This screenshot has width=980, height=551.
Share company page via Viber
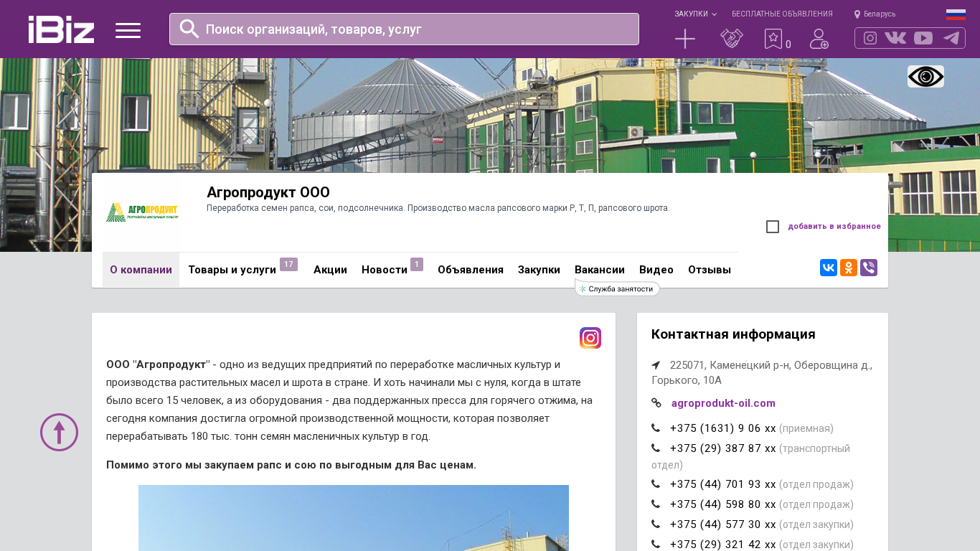pos(869,268)
